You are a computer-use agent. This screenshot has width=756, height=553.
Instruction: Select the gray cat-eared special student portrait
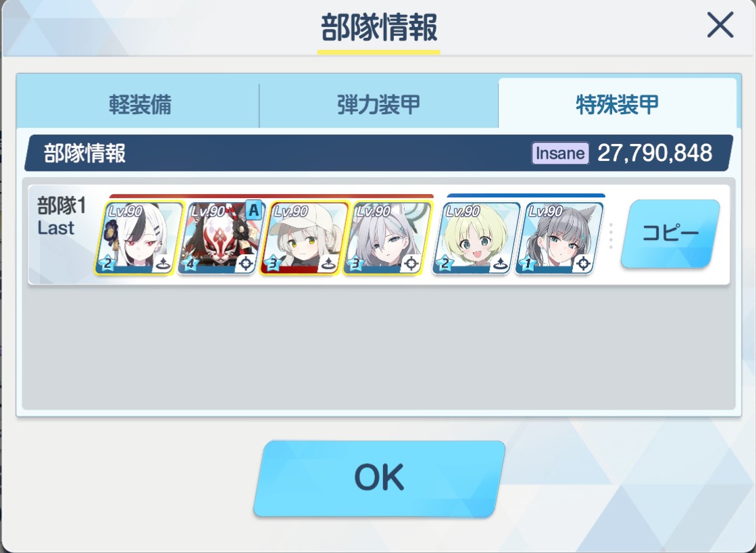559,238
